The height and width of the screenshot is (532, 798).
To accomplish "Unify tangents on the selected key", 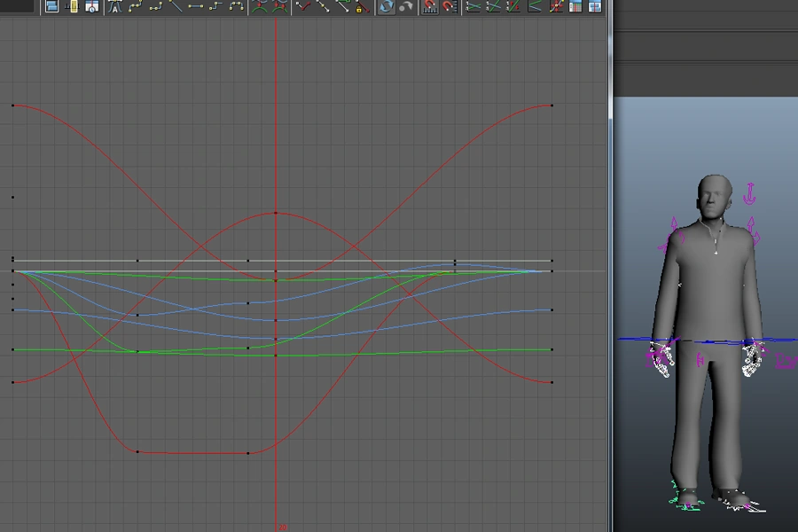I will (x=323, y=6).
